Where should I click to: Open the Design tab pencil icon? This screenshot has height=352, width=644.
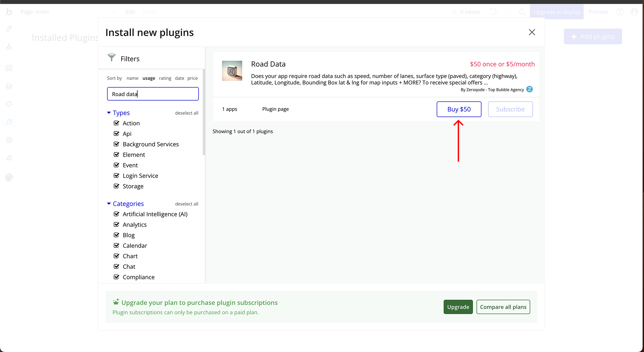[x=9, y=28]
